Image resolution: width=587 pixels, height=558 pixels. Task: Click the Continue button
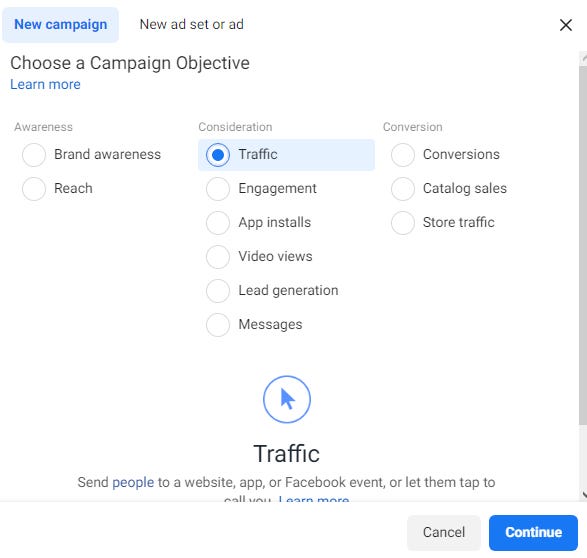click(533, 533)
